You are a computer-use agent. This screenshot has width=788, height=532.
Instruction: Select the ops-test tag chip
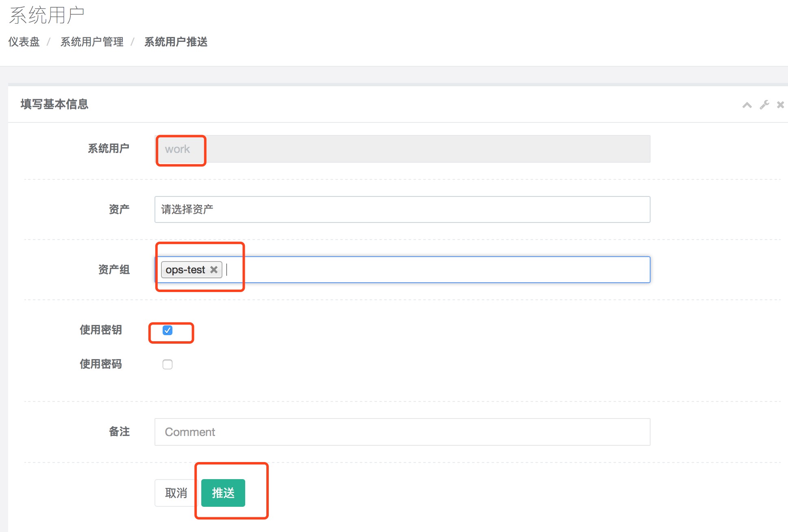point(185,270)
